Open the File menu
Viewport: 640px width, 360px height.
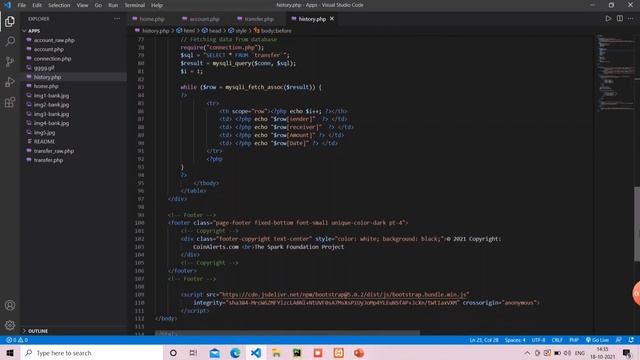(x=22, y=5)
